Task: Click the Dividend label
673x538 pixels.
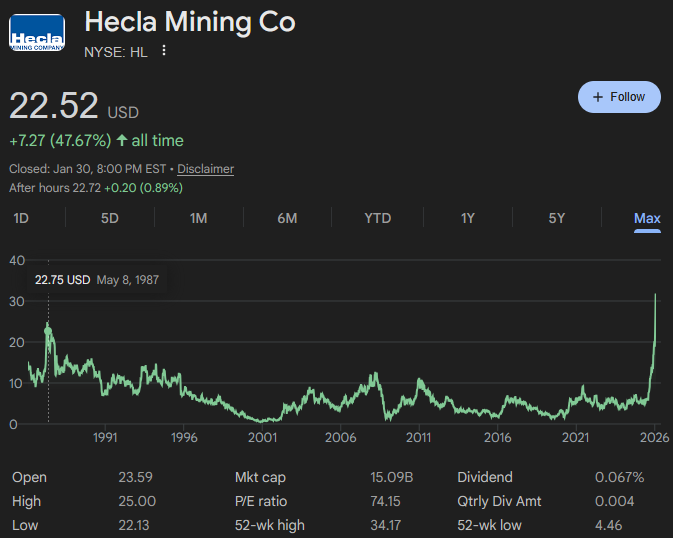Action: pyautogui.click(x=485, y=477)
